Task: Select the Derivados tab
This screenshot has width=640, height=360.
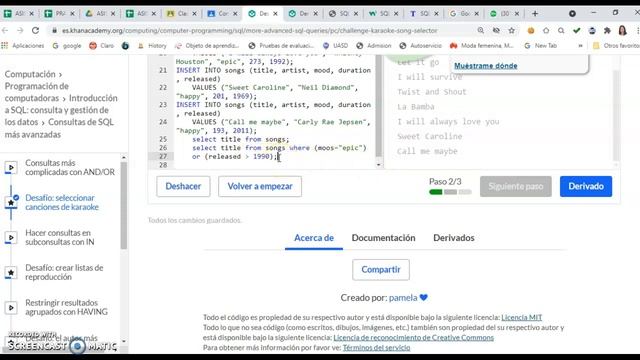Action: tap(453, 238)
